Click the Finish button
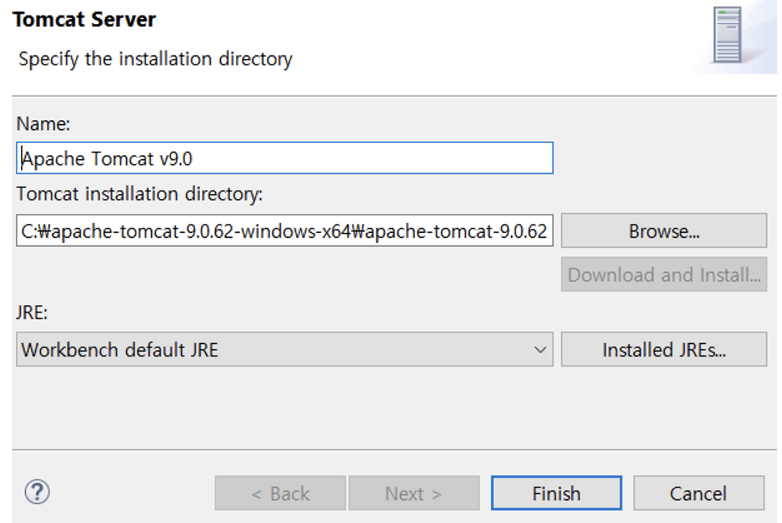Viewport: 782px width, 523px height. coord(556,493)
